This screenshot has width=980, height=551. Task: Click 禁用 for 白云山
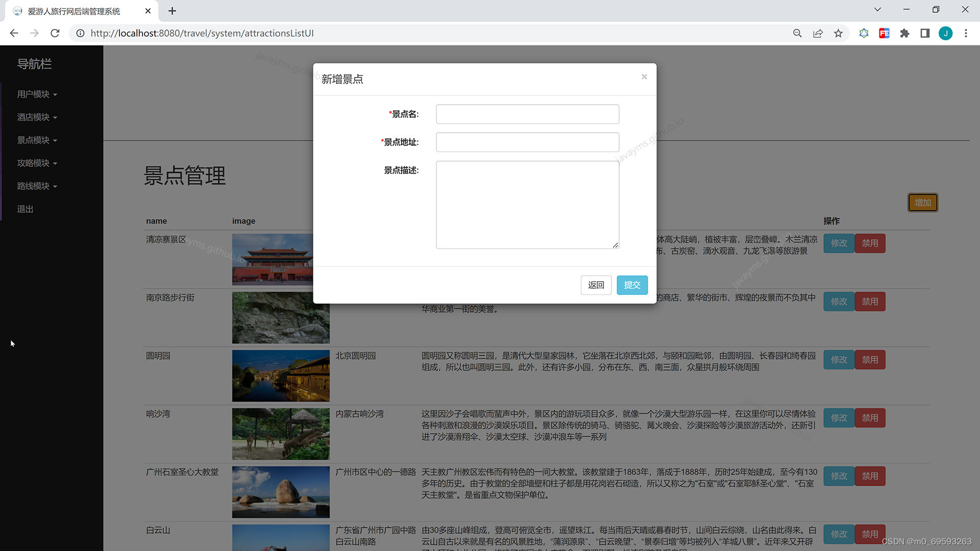[870, 534]
